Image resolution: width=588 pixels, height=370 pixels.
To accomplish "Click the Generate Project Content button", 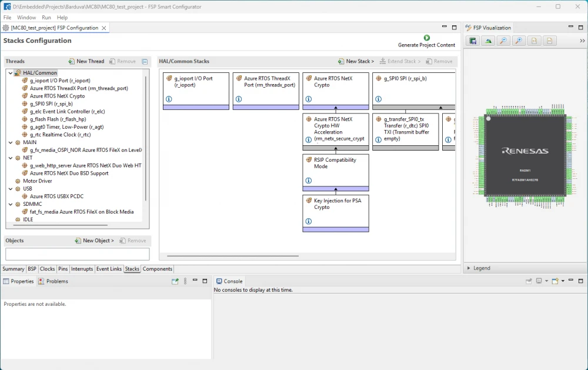I will click(x=426, y=41).
